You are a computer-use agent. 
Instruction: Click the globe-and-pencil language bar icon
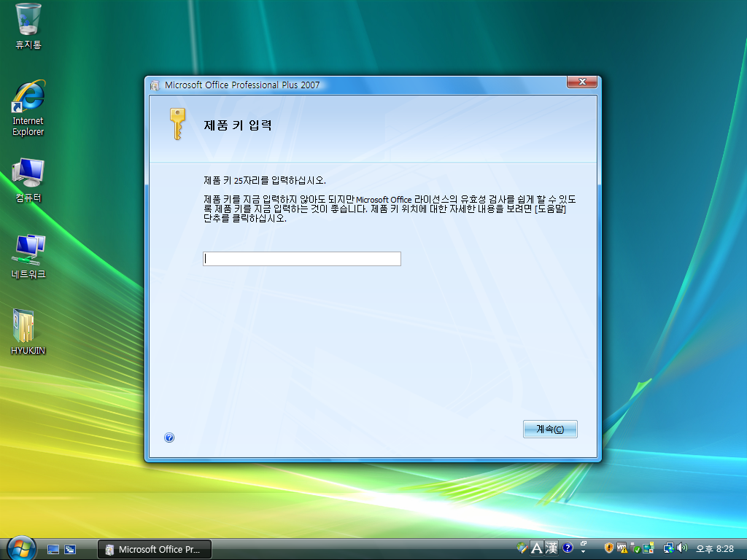pos(522,548)
